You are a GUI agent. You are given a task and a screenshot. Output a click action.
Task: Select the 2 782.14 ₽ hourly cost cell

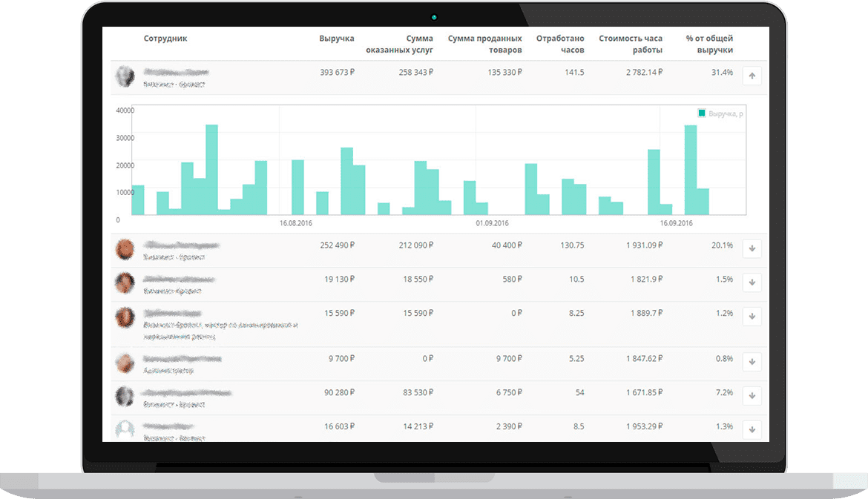tap(645, 73)
